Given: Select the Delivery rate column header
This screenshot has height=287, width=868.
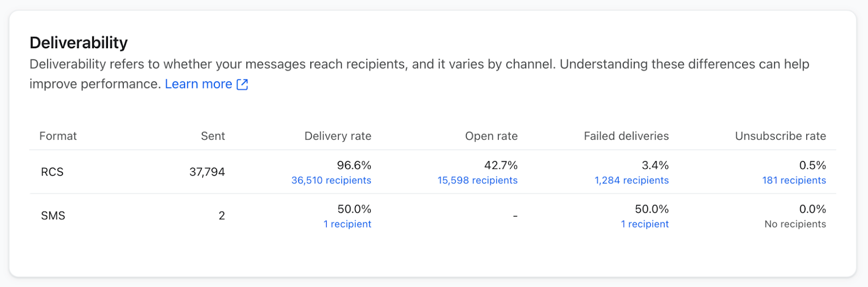Looking at the screenshot, I should tap(337, 136).
